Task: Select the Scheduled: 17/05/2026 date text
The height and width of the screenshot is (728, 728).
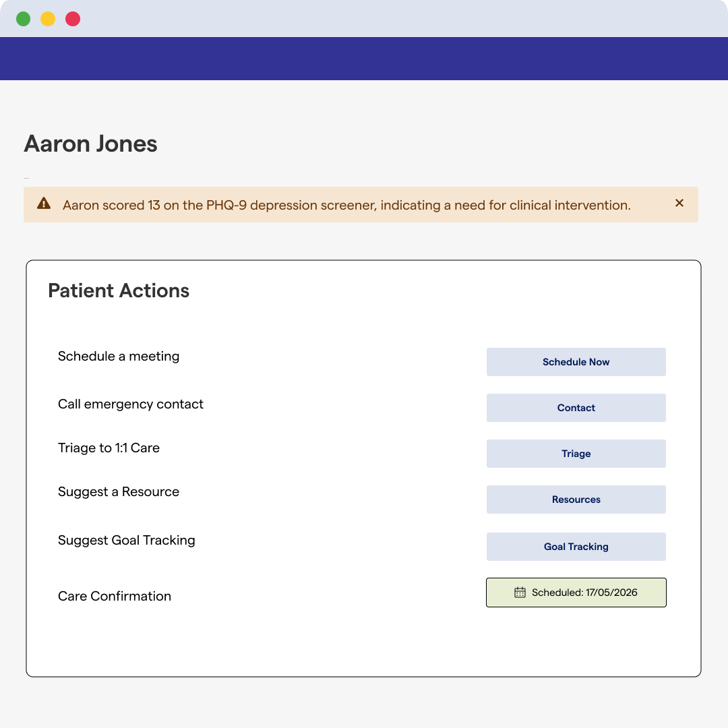Action: point(584,593)
